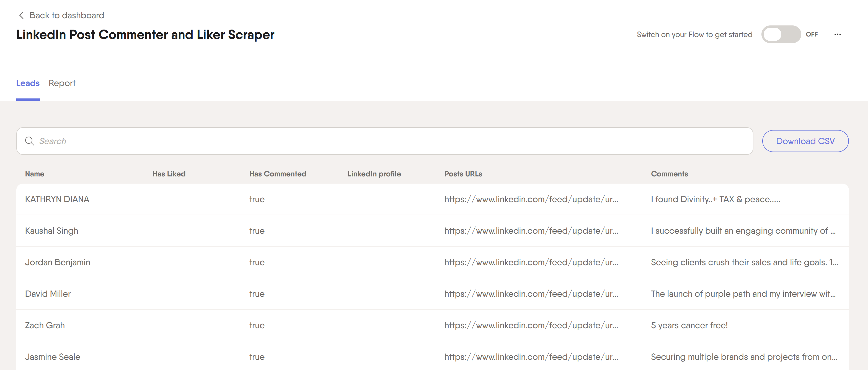Click the LinkedIn profile column header
Screen dimensions: 868x370
[x=374, y=174]
